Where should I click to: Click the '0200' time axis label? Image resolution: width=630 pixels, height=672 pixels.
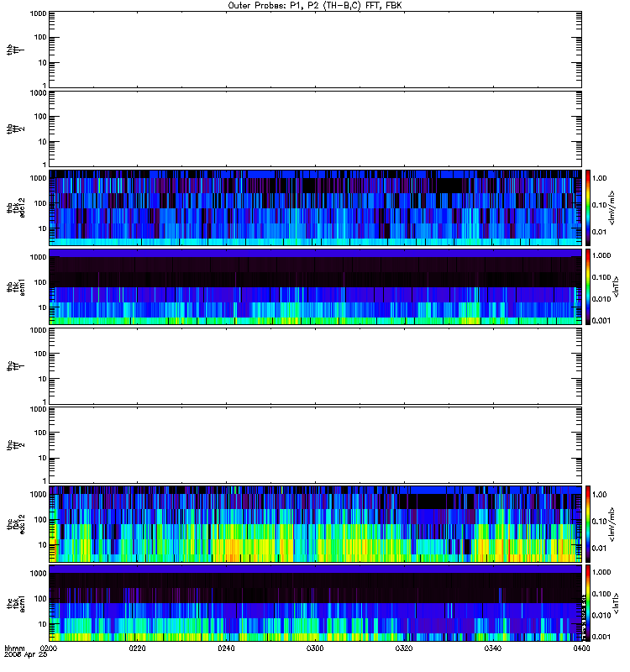tap(49, 648)
